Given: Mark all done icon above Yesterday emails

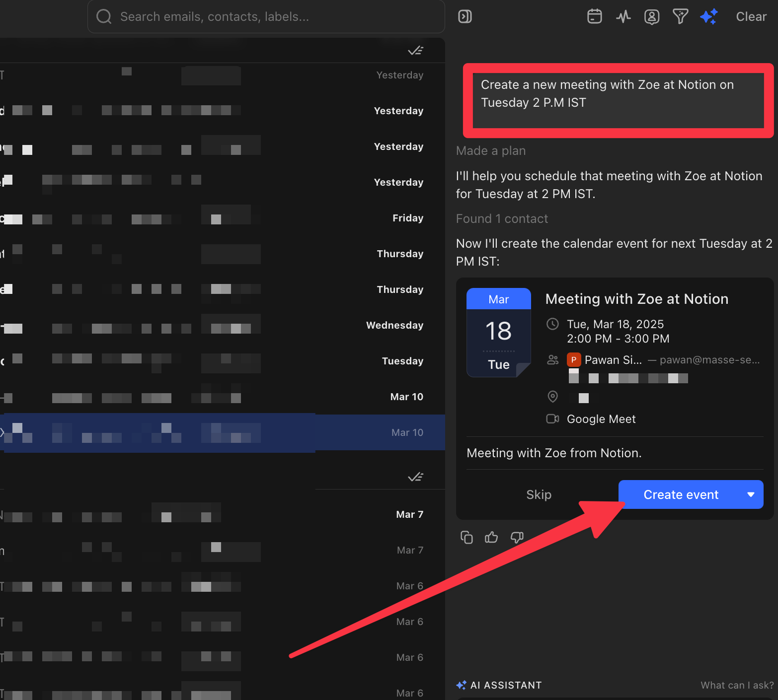Looking at the screenshot, I should [x=415, y=50].
